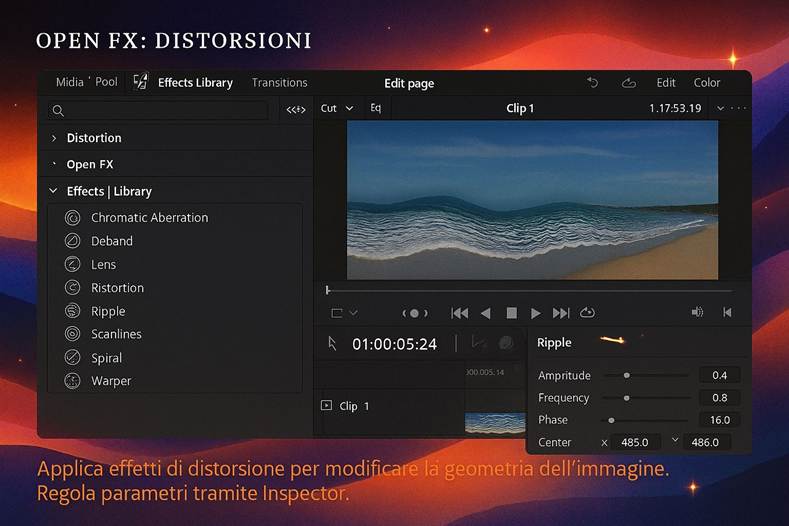Expand the Open FX category
Screen dimensions: 789x526
point(54,164)
